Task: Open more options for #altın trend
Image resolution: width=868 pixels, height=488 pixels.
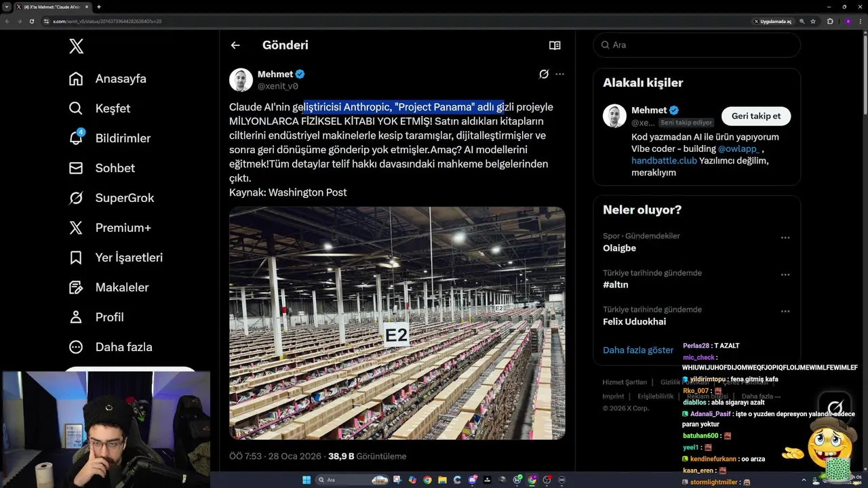Action: click(785, 274)
